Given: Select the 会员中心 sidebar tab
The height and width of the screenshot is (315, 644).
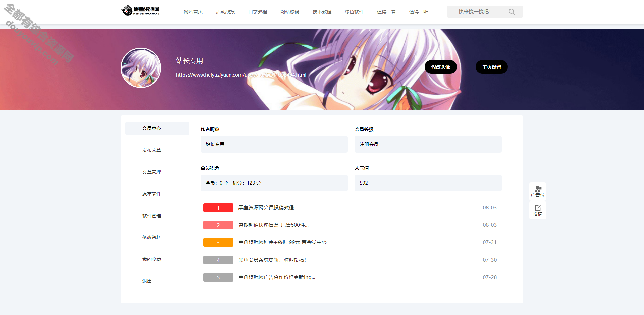Looking at the screenshot, I should click(157, 128).
